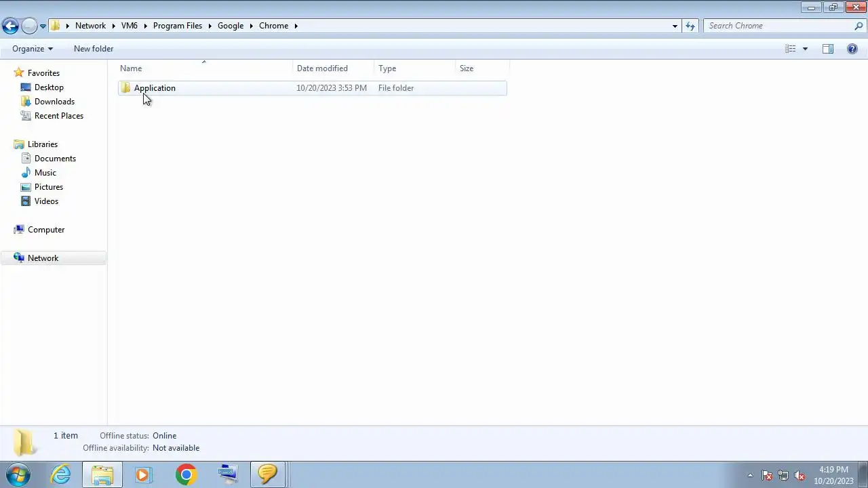Click the Music note icon in Libraries

click(x=26, y=173)
